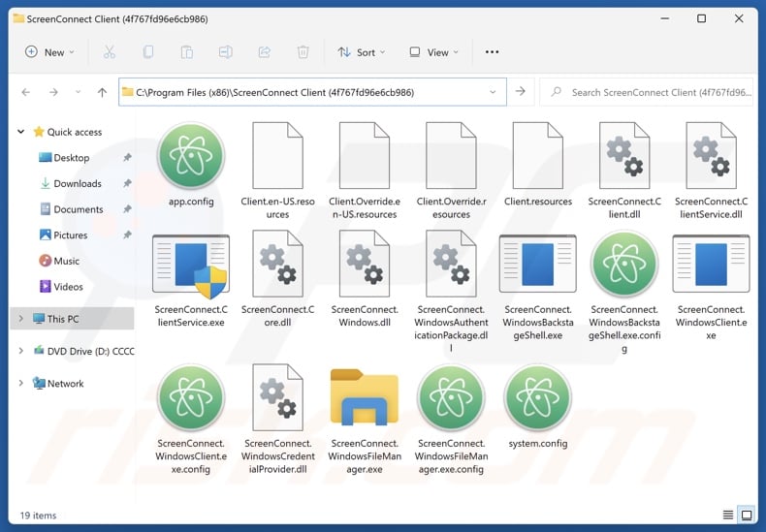Viewport: 766px width, 532px height.
Task: Open the View dropdown menu
Action: pyautogui.click(x=434, y=52)
